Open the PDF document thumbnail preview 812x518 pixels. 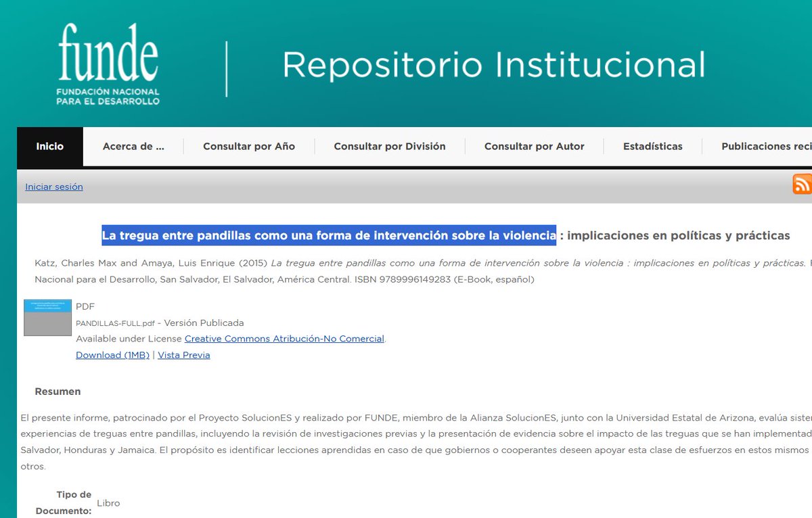(x=47, y=318)
